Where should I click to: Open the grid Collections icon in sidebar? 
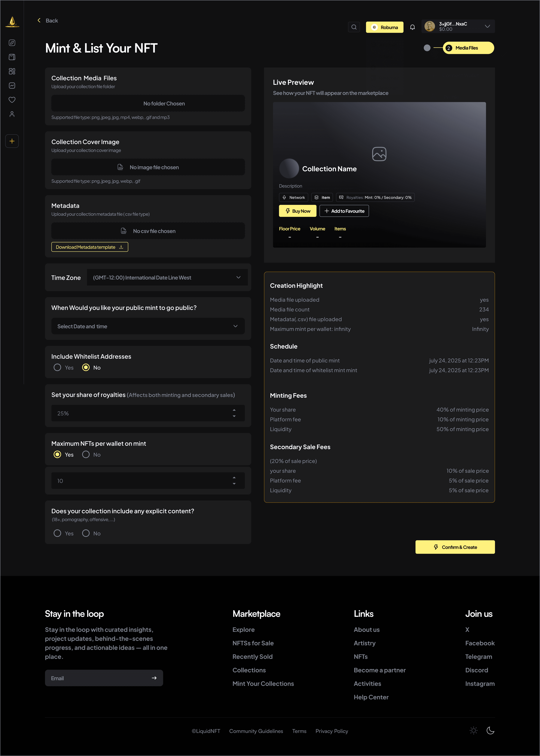(x=12, y=71)
